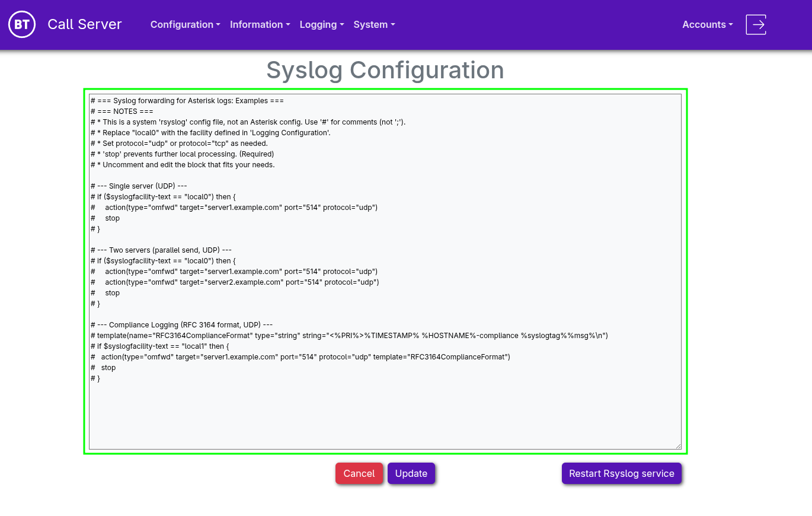This screenshot has width=812, height=516.
Task: Expand the Logging dropdown menu
Action: 322,24
